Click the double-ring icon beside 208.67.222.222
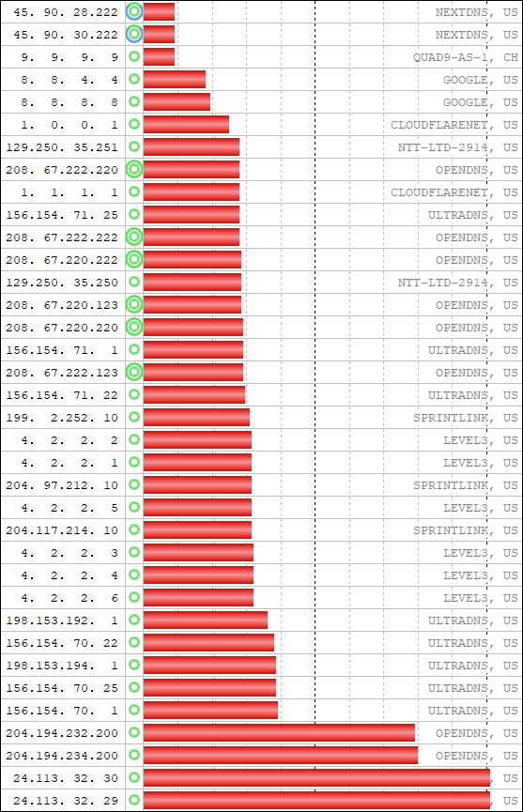 click(134, 237)
